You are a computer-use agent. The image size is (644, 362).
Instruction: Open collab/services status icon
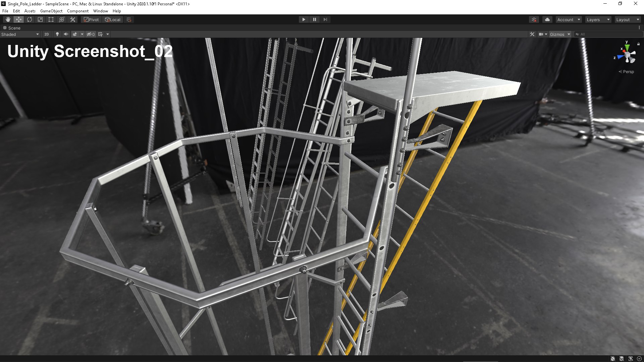(534, 19)
